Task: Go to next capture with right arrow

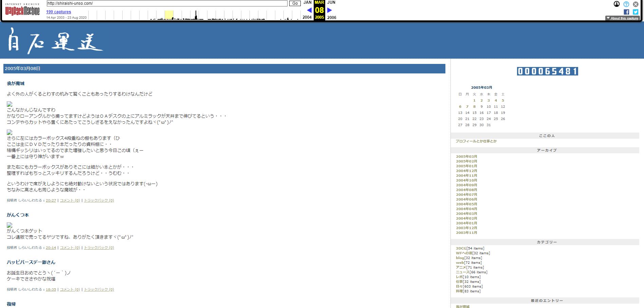Action: (329, 10)
